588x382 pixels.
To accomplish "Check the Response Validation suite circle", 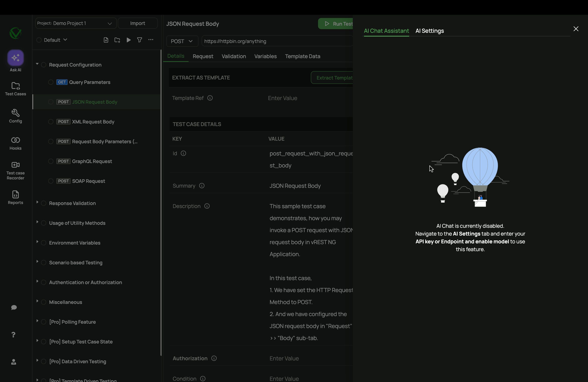I will click(44, 203).
